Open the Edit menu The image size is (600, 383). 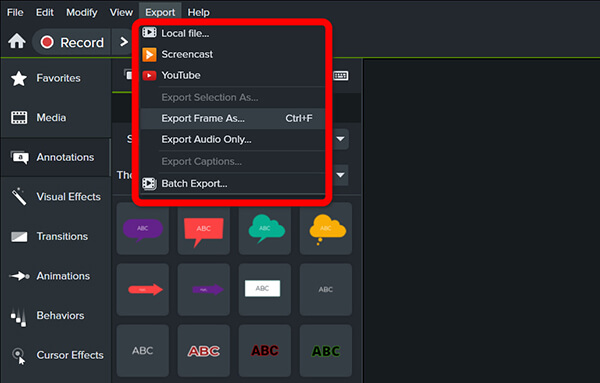click(x=44, y=12)
